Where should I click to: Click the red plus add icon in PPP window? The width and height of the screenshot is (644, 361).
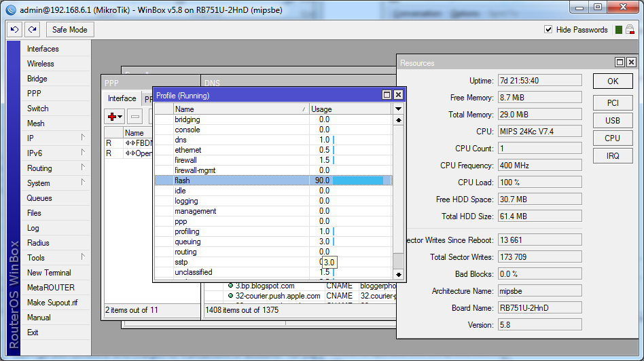[111, 117]
